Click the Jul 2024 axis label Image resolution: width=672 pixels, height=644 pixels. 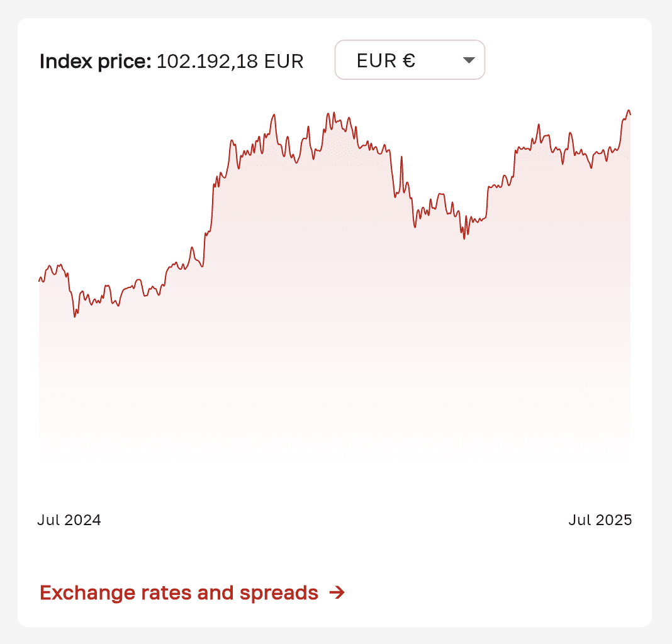pyautogui.click(x=69, y=520)
